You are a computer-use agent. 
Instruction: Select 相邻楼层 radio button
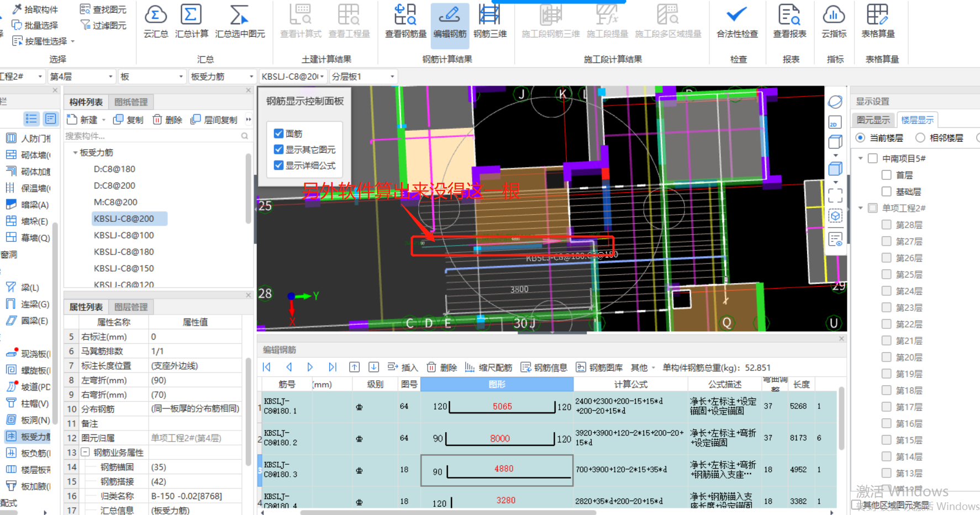coord(920,137)
